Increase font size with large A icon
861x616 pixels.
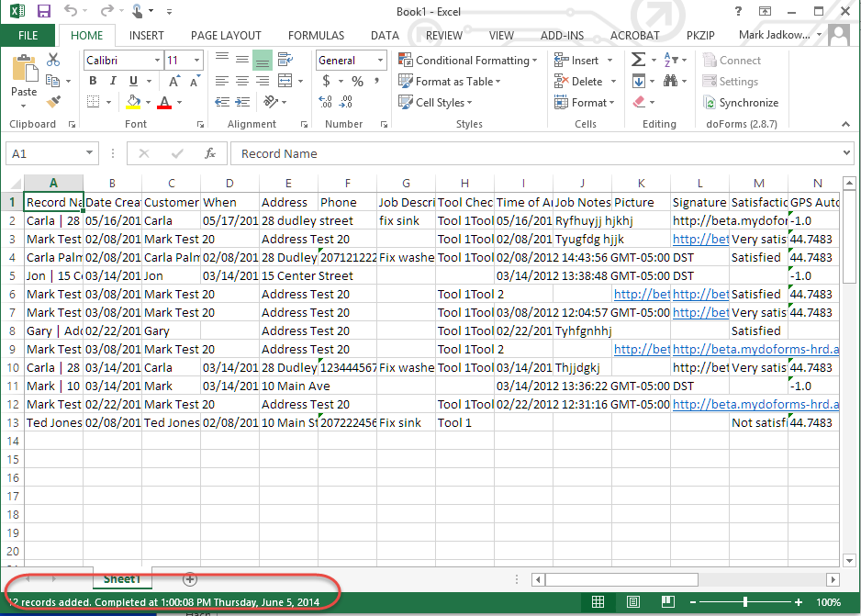tap(174, 82)
